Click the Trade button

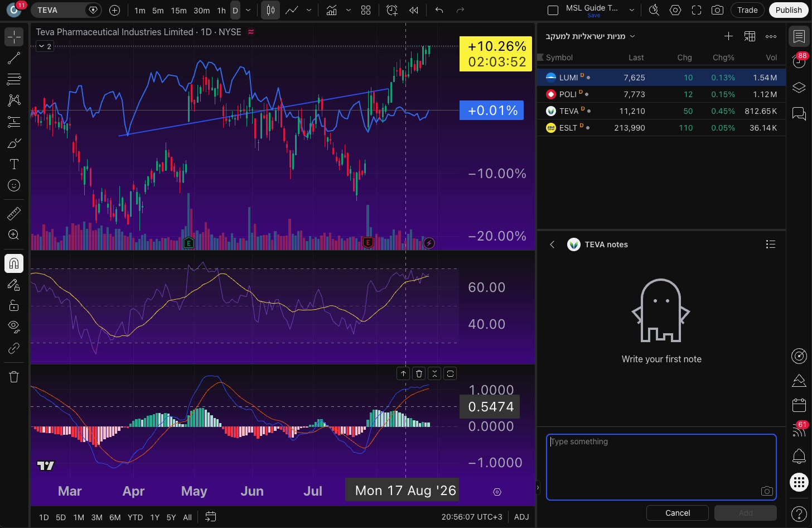click(747, 10)
